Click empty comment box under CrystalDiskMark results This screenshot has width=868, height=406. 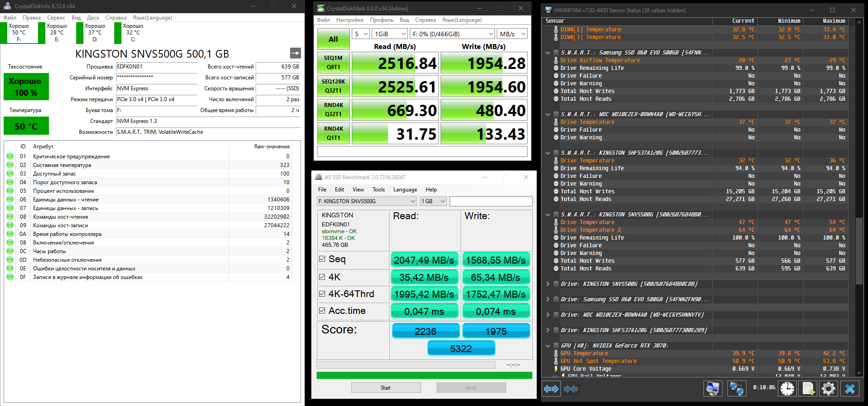422,151
